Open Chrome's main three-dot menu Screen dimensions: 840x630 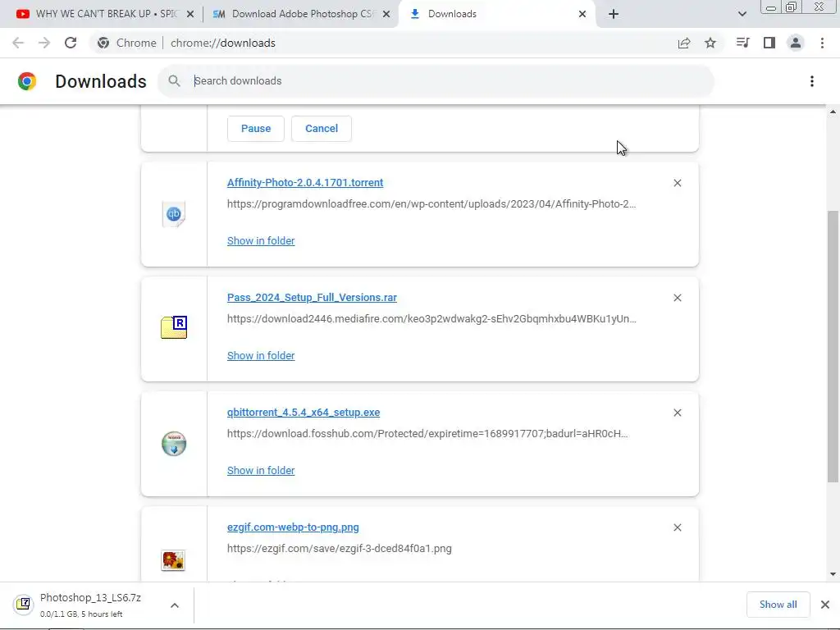pyautogui.click(x=822, y=43)
